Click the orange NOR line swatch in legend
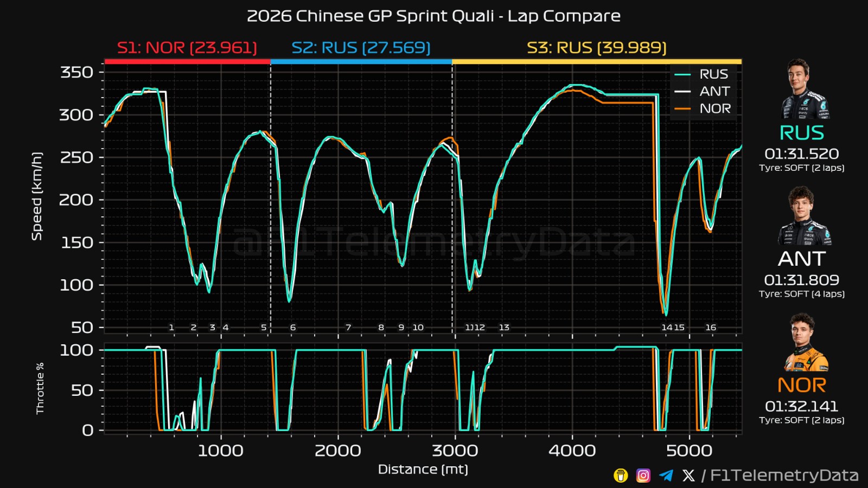This screenshot has width=868, height=488. 682,109
